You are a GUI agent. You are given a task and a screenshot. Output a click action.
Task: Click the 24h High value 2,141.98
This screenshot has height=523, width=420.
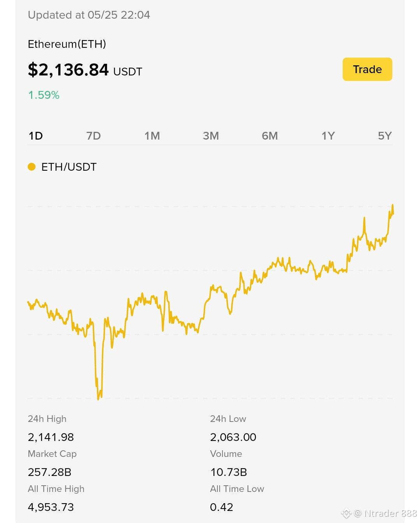click(51, 437)
